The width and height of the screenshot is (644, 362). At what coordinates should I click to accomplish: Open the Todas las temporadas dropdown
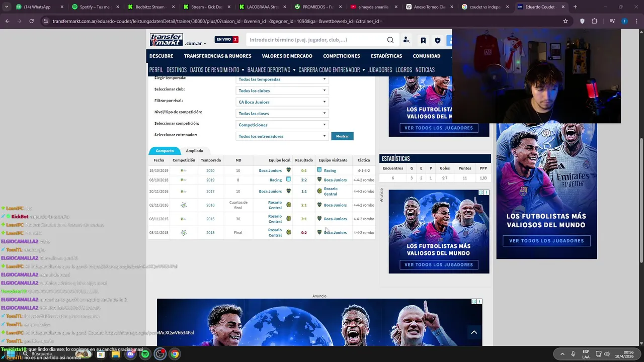[282, 79]
